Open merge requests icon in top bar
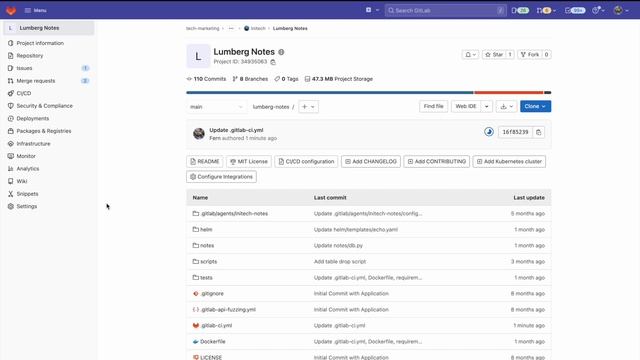 pos(546,10)
